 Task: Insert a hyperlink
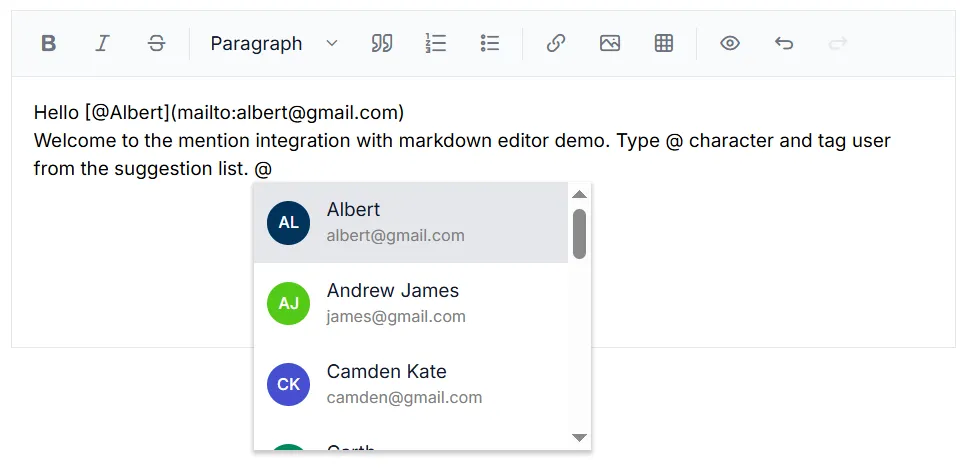click(x=556, y=43)
